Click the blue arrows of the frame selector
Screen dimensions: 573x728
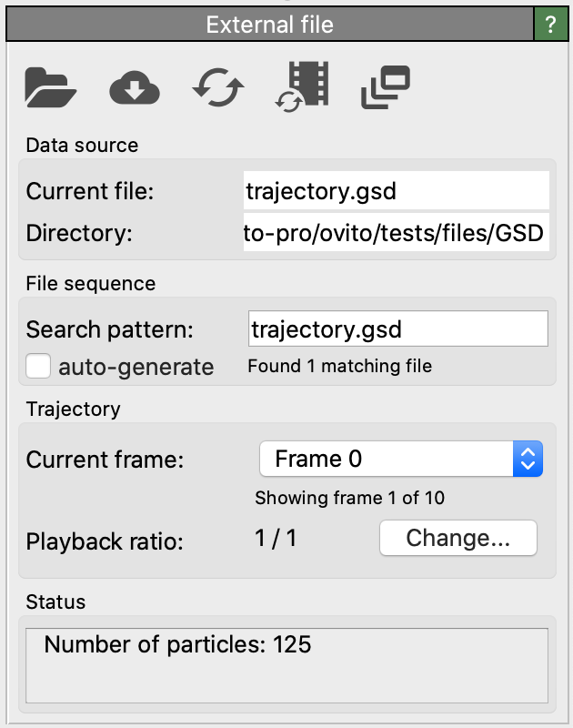[x=528, y=460]
